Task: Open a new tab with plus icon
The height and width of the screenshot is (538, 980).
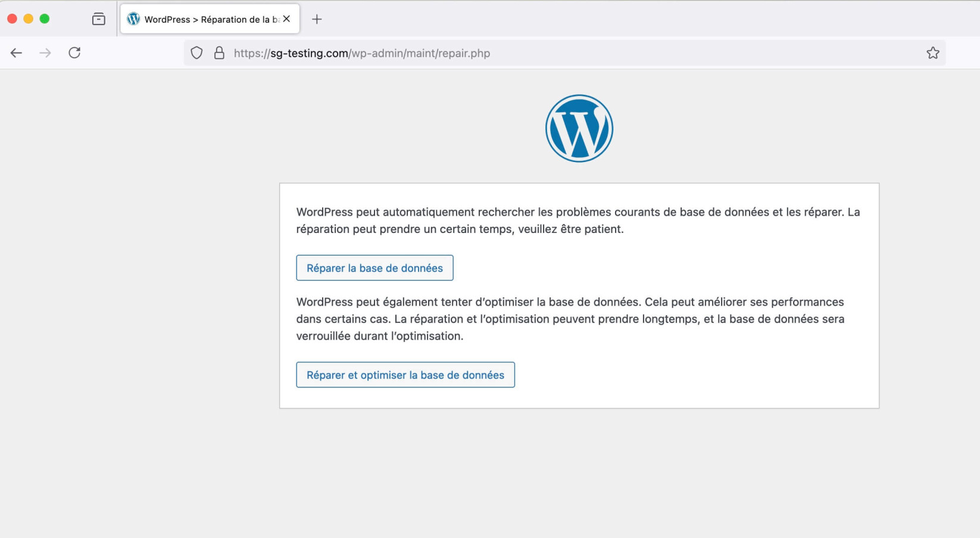Action: [317, 19]
